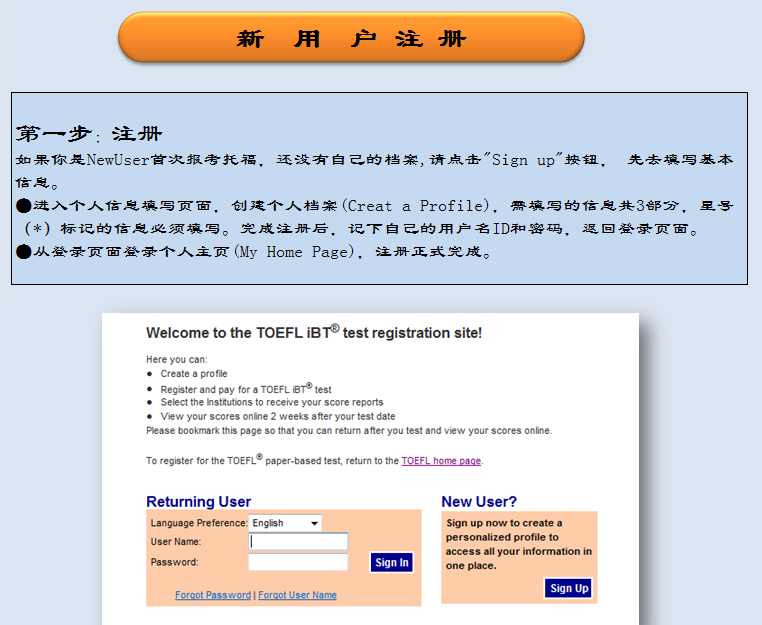The image size is (762, 625).
Task: Click into the Password field
Action: (x=298, y=562)
